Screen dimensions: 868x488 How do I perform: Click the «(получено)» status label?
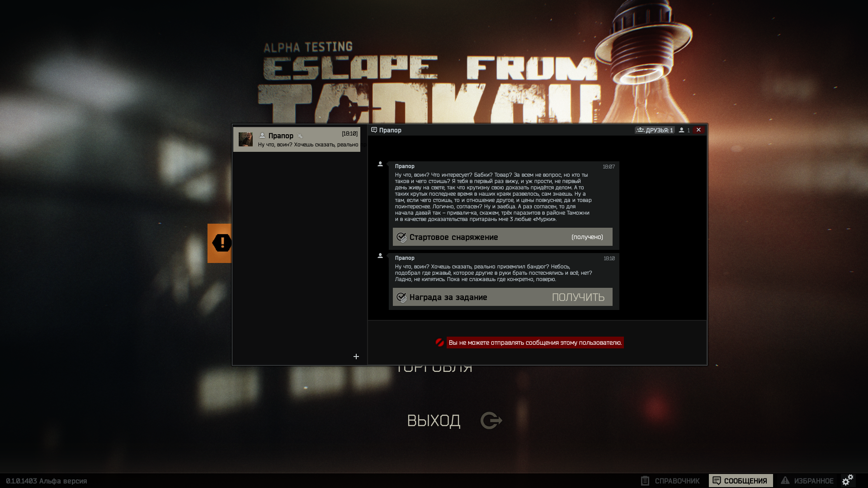pos(587,237)
